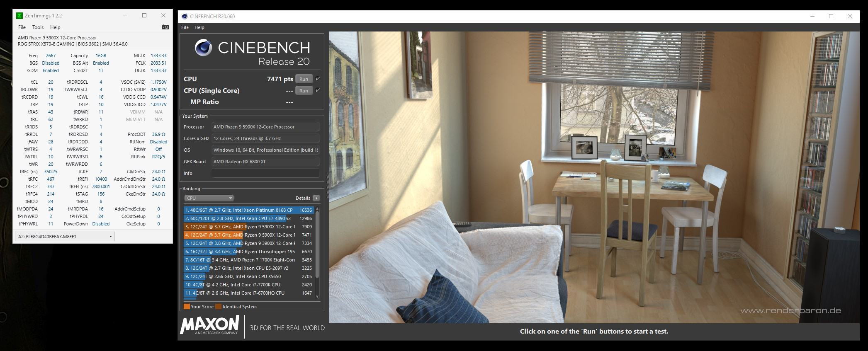Click the ZenTimings processor name line
Viewport: 868px width, 351px height.
coord(57,38)
